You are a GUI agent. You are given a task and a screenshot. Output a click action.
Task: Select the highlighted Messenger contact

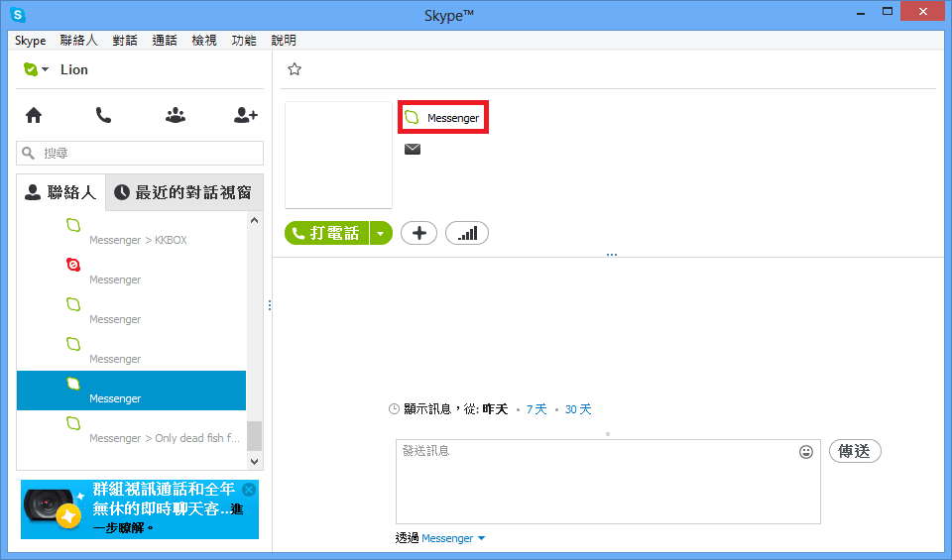point(131,391)
